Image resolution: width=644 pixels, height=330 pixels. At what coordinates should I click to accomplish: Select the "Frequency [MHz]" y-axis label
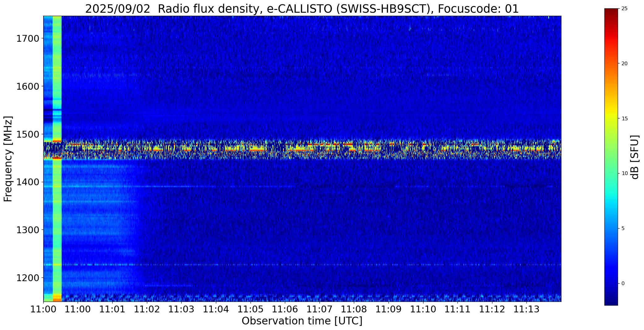[8, 159]
